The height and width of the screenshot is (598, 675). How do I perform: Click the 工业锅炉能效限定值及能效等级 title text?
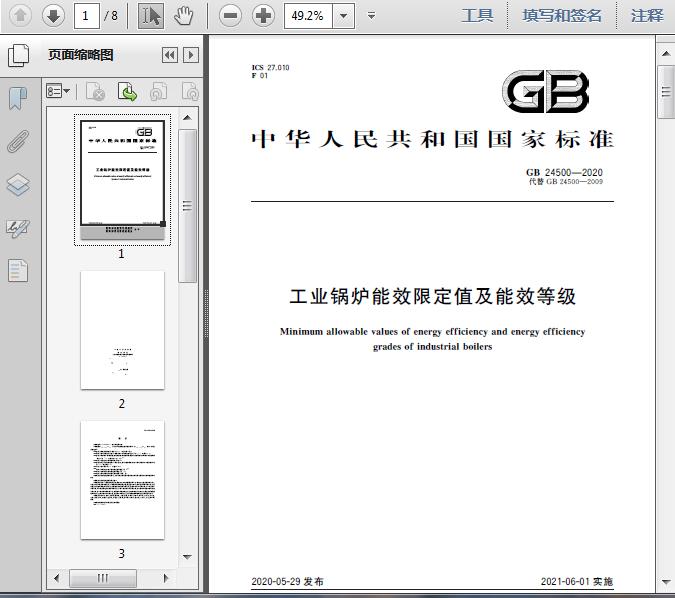432,297
